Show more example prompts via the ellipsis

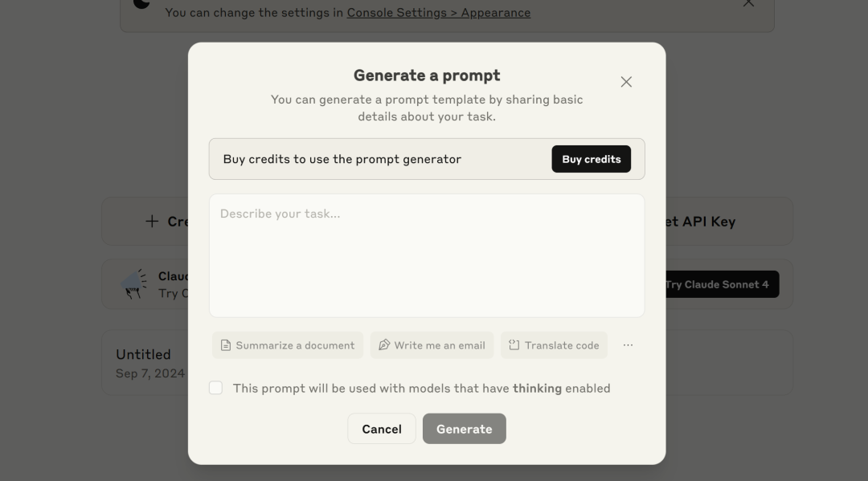pos(628,345)
